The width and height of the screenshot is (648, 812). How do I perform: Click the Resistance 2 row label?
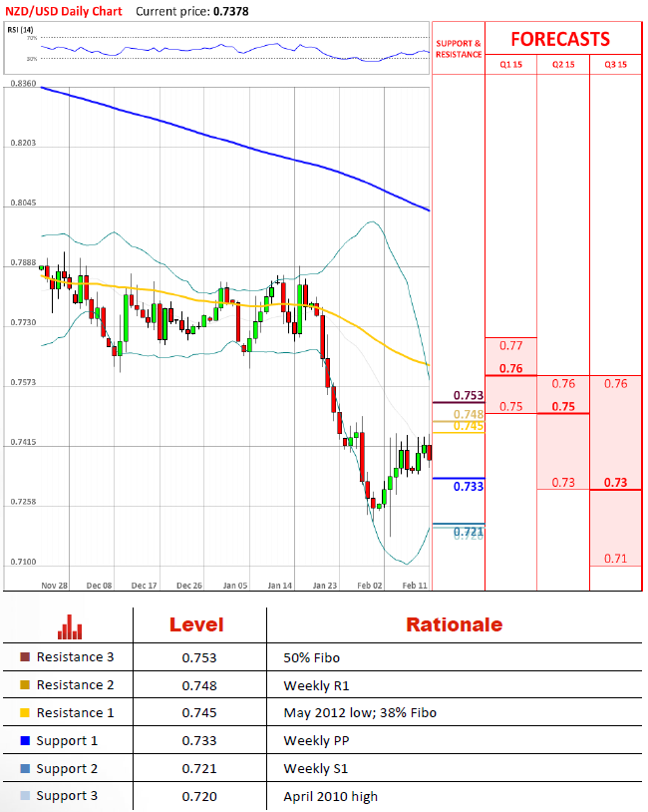pos(75,685)
